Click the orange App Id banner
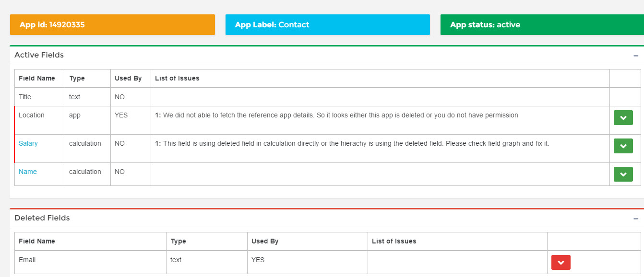The image size is (644, 277). [x=112, y=25]
